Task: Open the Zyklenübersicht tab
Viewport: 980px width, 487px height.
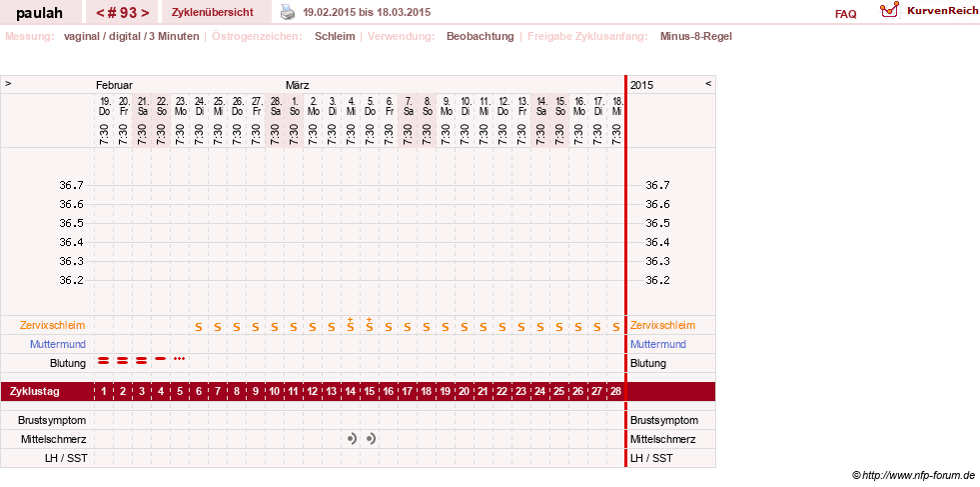Action: pyautogui.click(x=213, y=13)
